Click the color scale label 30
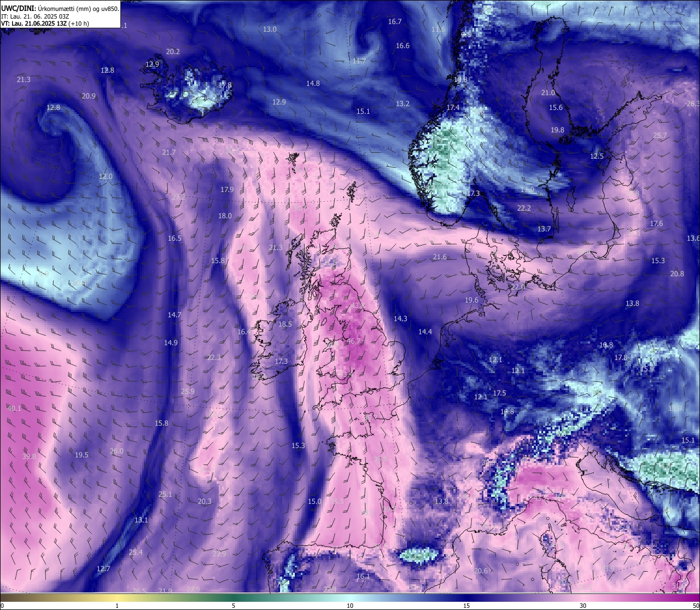 pos(583,606)
